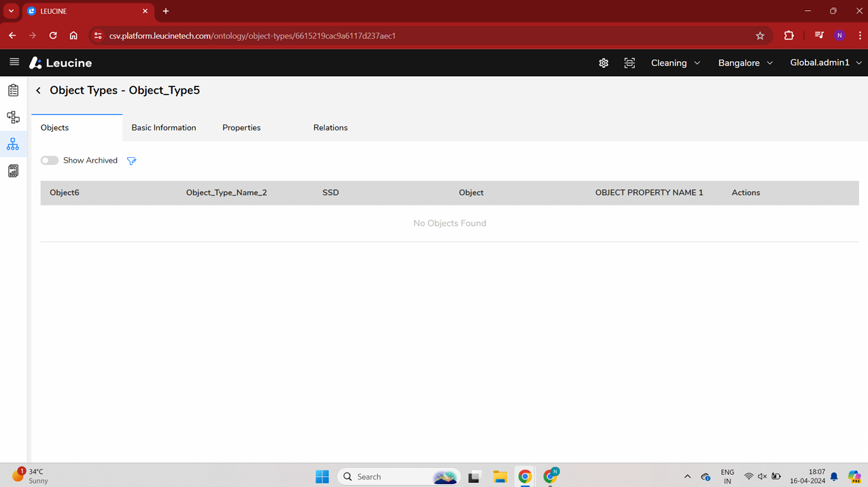Expand the Bangalore facility dropdown

(746, 63)
